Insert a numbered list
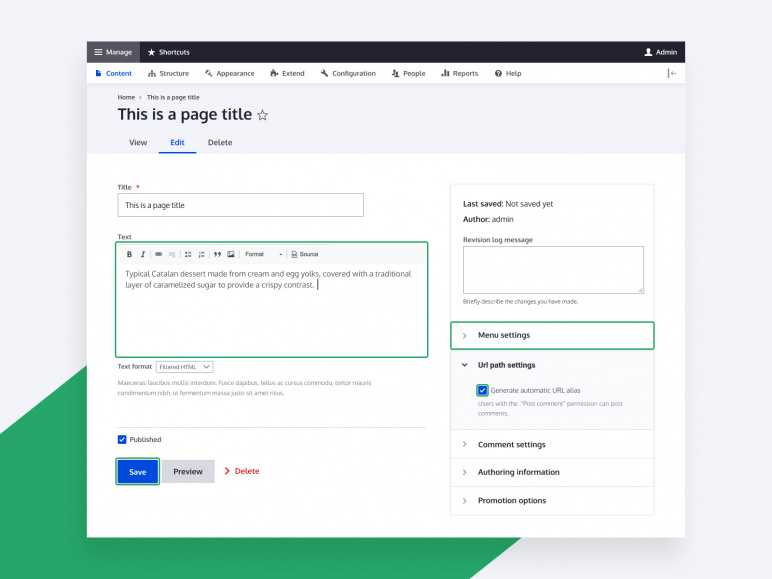This screenshot has height=579, width=772. pos(201,254)
